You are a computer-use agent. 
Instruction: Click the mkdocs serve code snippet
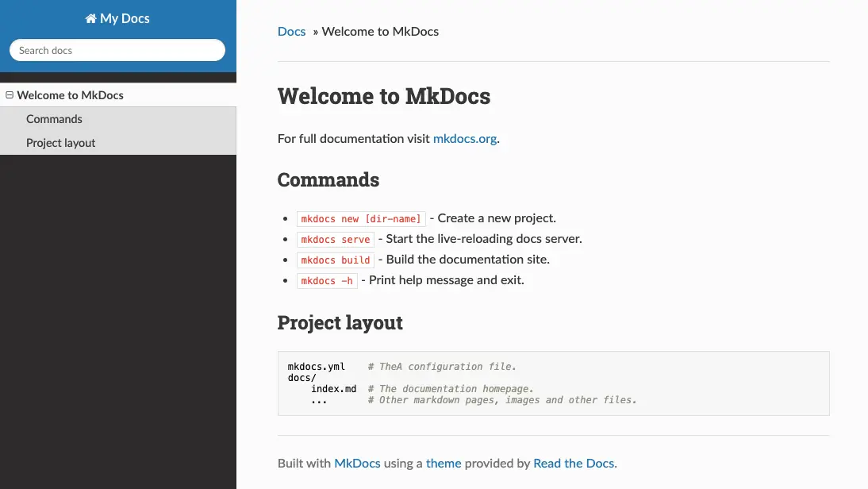[336, 239]
